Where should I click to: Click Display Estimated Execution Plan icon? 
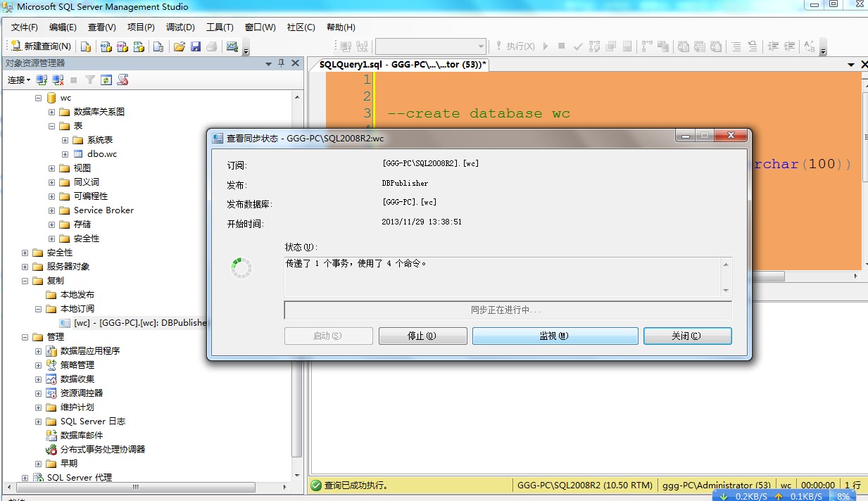594,46
